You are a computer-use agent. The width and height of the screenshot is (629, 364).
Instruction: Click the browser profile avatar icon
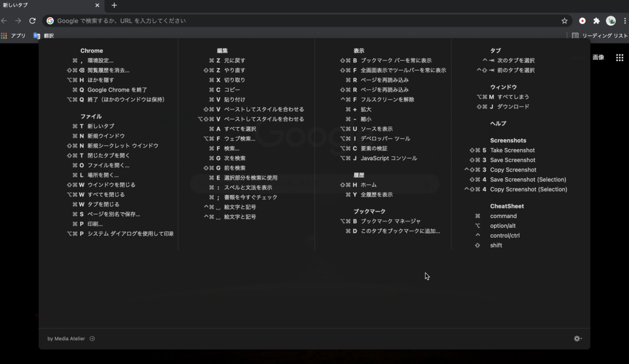(x=611, y=20)
